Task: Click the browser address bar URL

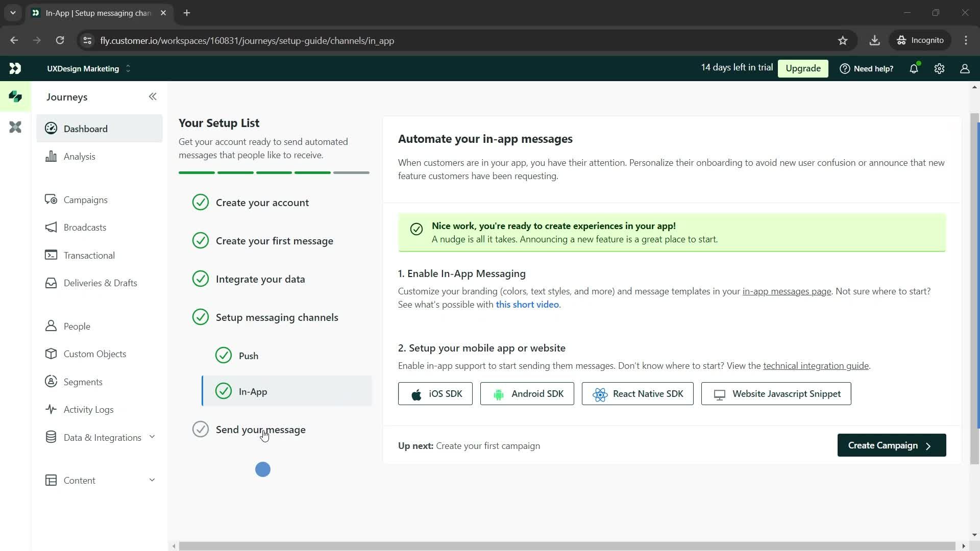Action: 247,40
